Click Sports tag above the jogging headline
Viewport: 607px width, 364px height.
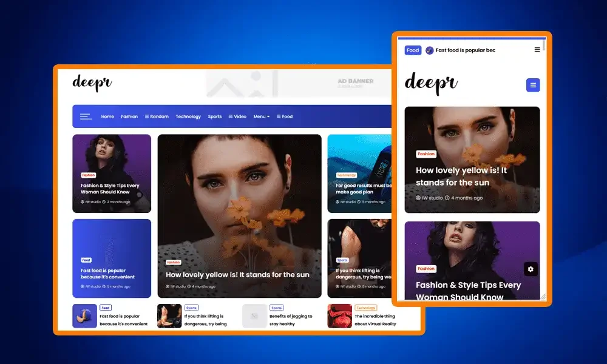(x=276, y=308)
